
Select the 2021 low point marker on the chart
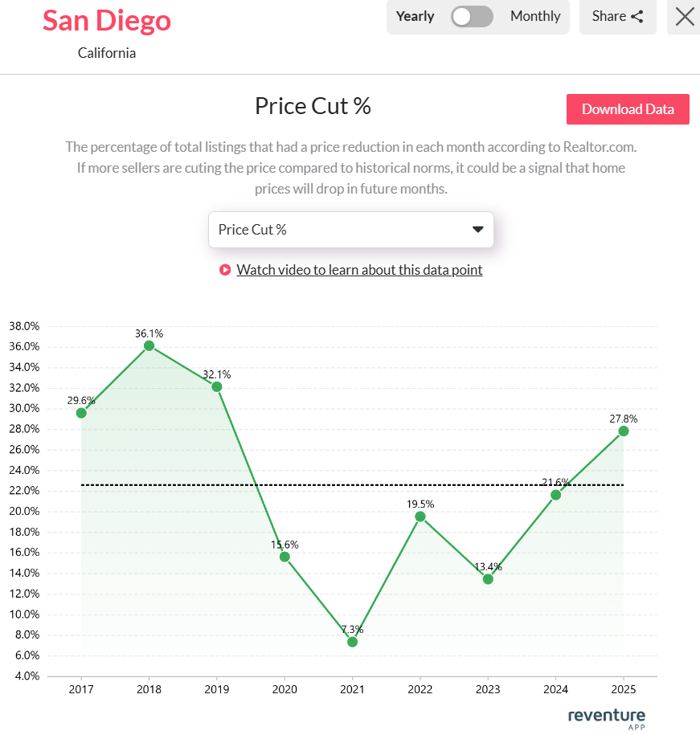(352, 642)
